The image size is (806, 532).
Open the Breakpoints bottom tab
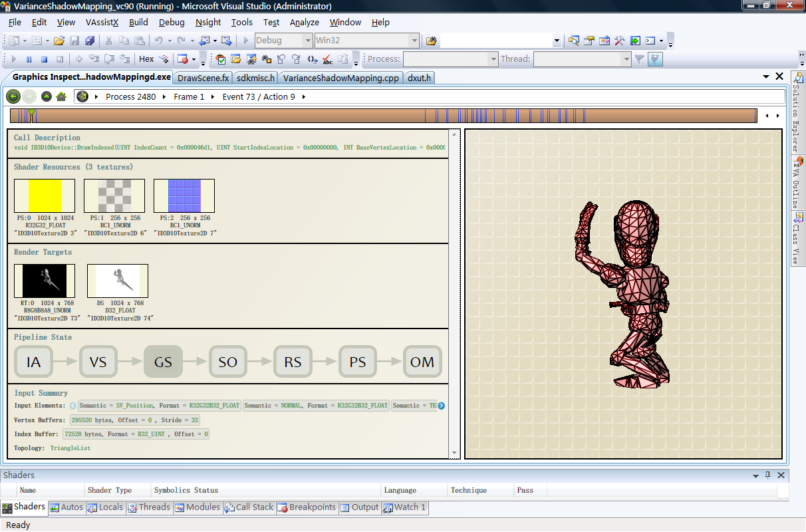[307, 507]
